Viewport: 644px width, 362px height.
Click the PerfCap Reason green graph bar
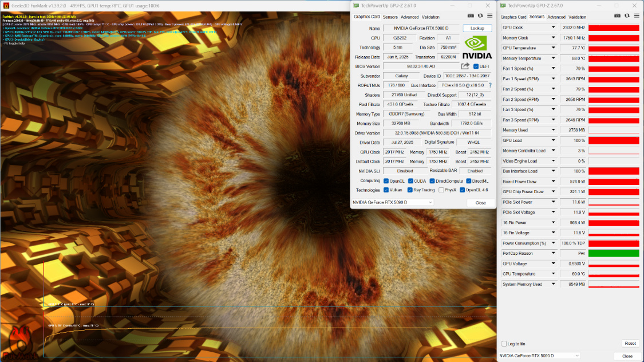[x=614, y=254]
